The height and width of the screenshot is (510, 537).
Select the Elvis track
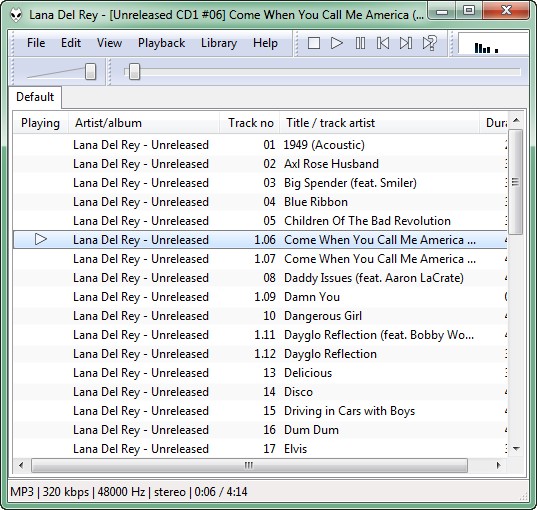tap(260, 449)
